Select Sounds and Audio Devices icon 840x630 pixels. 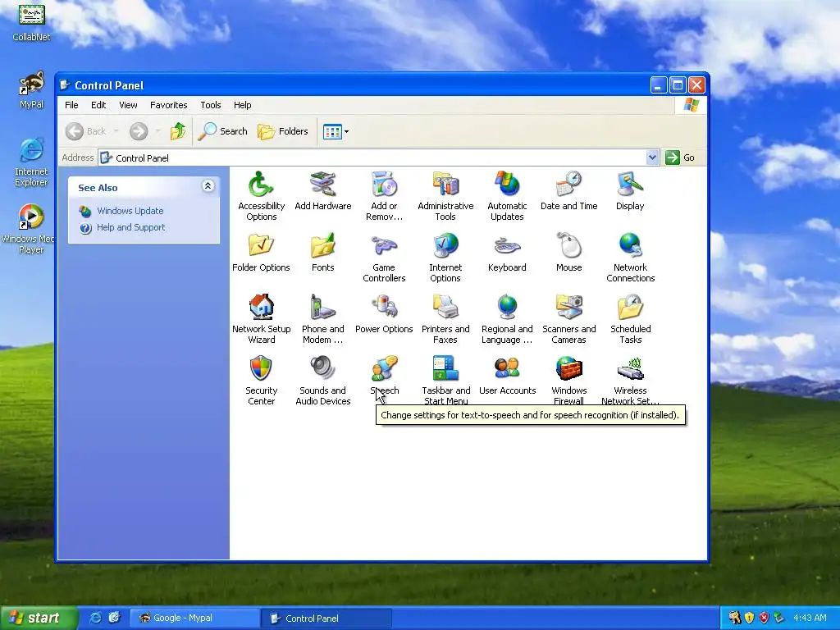pos(322,381)
